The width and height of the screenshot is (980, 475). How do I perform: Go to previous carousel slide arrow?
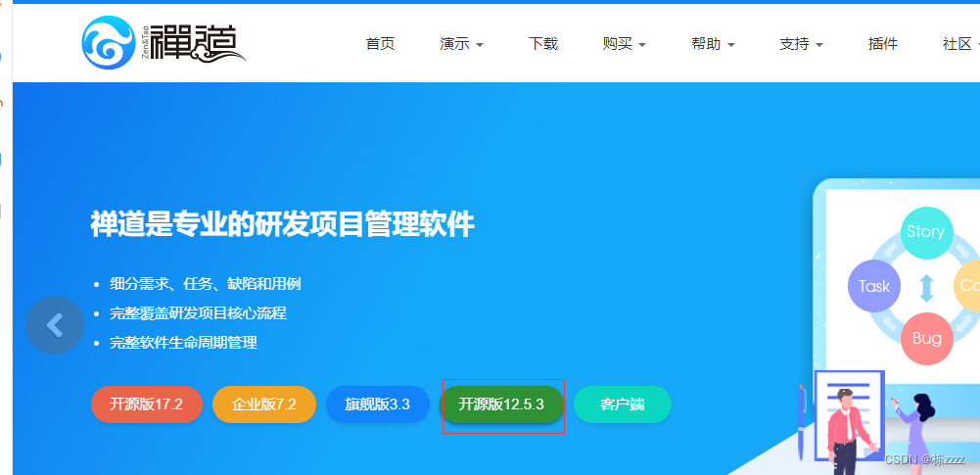tap(55, 325)
